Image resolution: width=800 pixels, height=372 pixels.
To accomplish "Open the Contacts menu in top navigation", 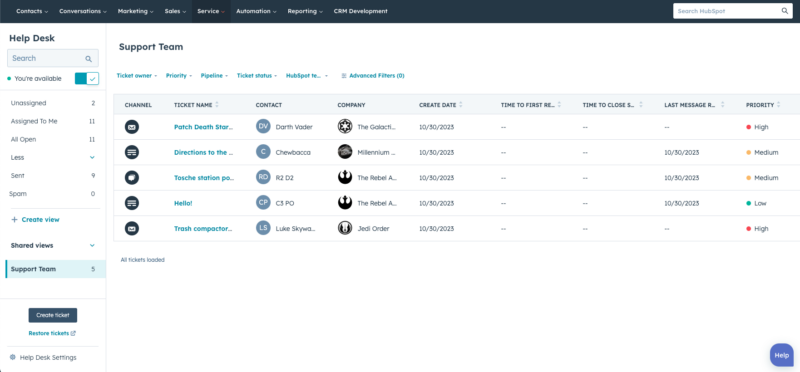I will (32, 11).
